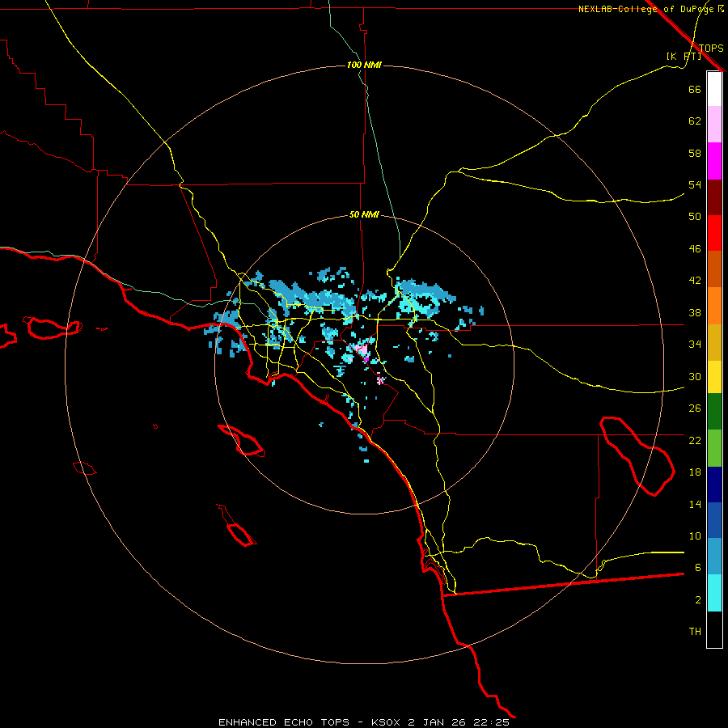Click the legend value "38"
728x728 pixels.
pos(695,312)
